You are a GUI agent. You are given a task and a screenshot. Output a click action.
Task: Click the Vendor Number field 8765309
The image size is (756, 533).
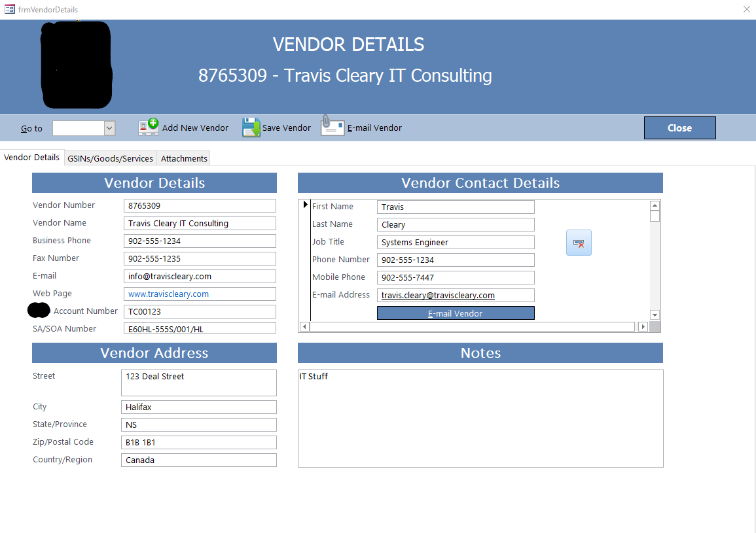[x=200, y=206]
